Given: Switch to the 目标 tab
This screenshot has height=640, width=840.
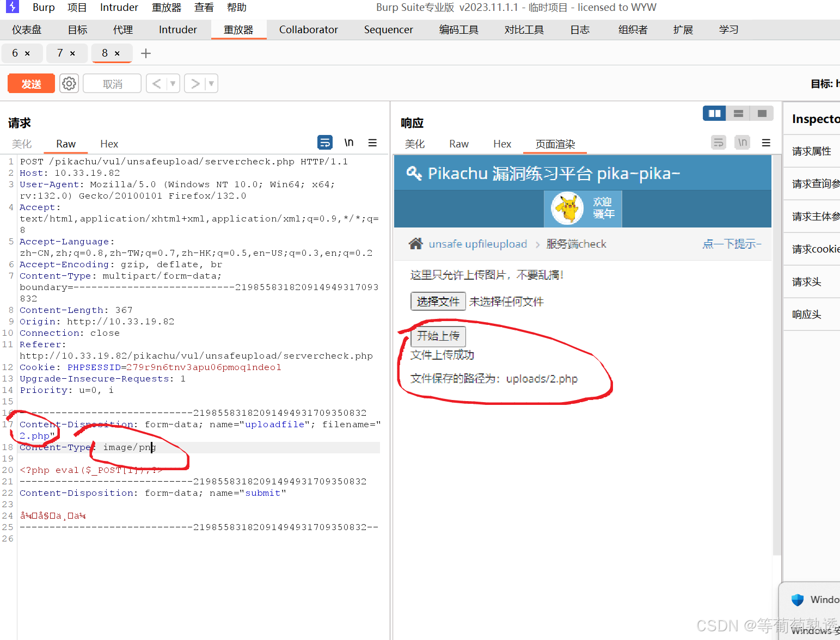Looking at the screenshot, I should (77, 29).
